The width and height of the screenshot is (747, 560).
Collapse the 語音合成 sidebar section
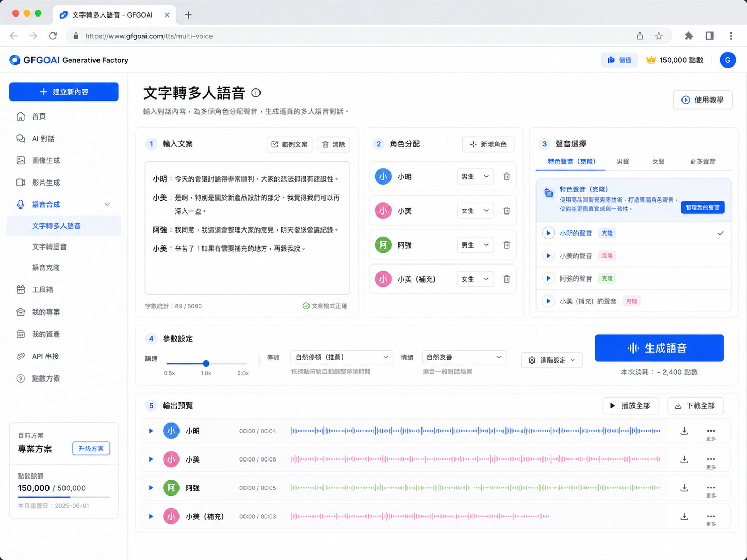coord(107,204)
